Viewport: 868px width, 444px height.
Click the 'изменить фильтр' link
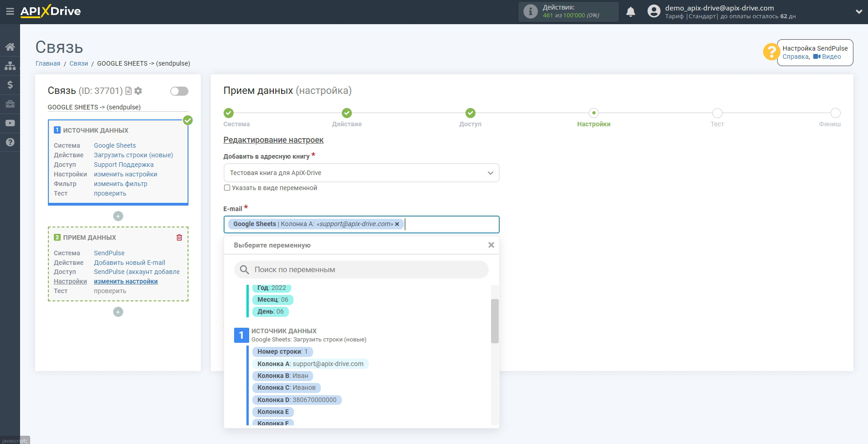tap(120, 184)
